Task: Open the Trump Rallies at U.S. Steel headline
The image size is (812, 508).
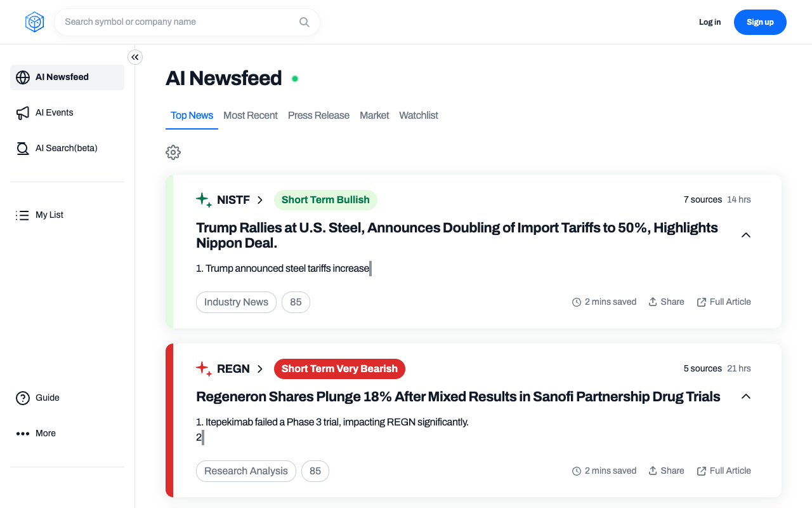Action: pyautogui.click(x=457, y=236)
